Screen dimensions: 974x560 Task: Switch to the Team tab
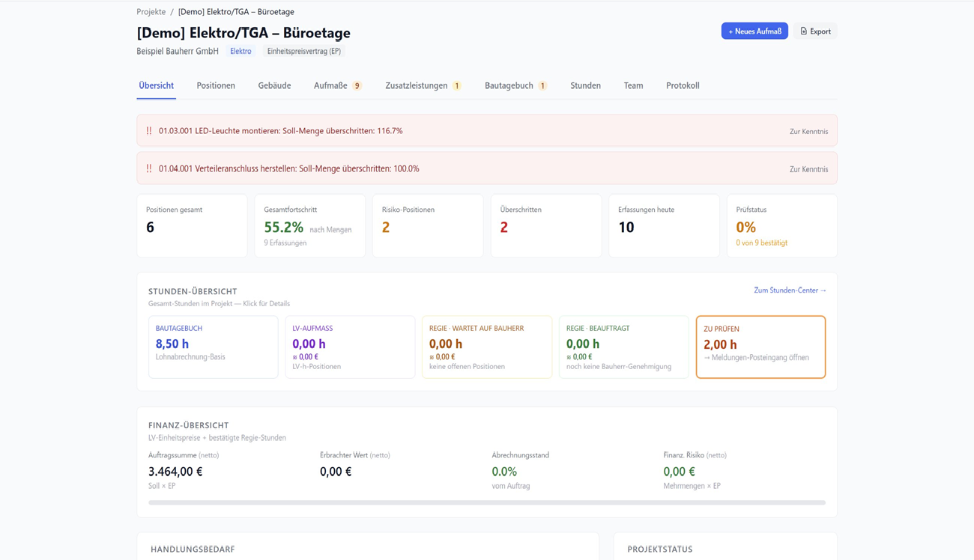pos(633,86)
